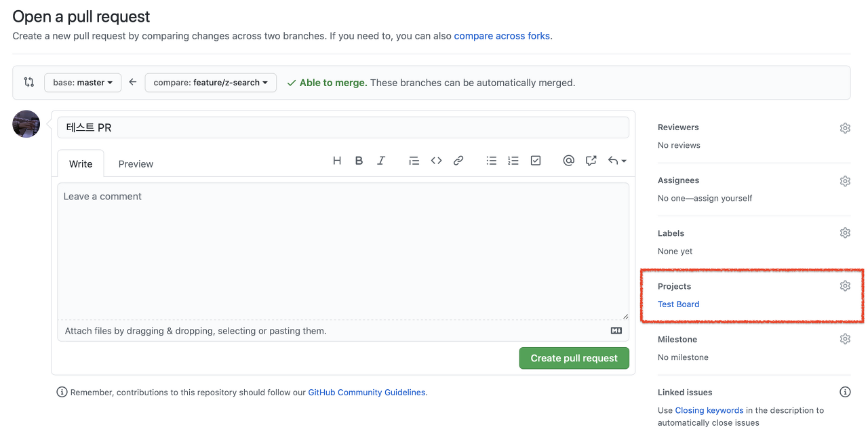This screenshot has width=868, height=438.
Task: Open Labels settings gear
Action: tap(845, 233)
